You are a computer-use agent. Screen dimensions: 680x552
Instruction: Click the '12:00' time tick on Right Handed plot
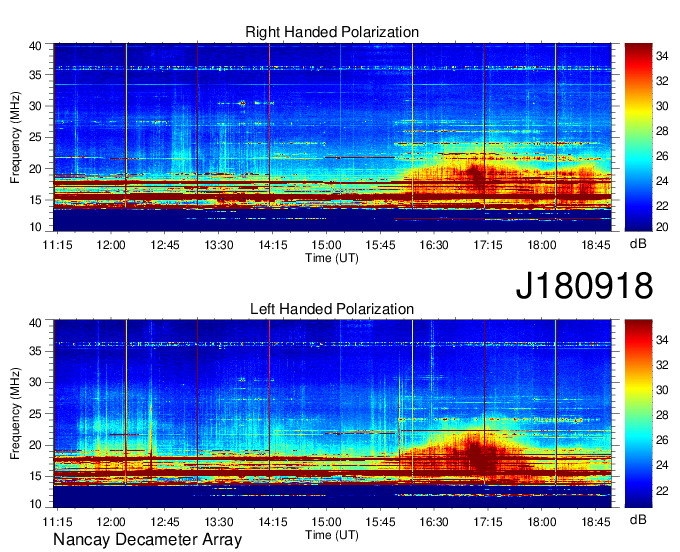[x=111, y=245]
